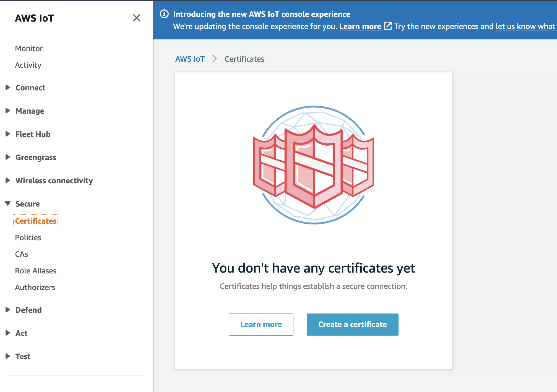The height and width of the screenshot is (392, 557).
Task: Open Authorizers under Secure
Action: pos(35,287)
